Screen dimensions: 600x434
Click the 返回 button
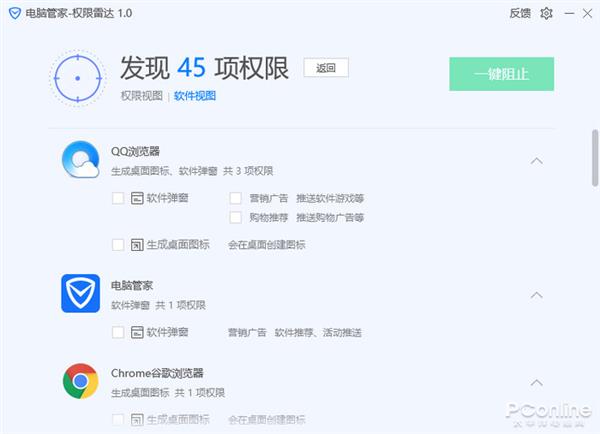(326, 68)
